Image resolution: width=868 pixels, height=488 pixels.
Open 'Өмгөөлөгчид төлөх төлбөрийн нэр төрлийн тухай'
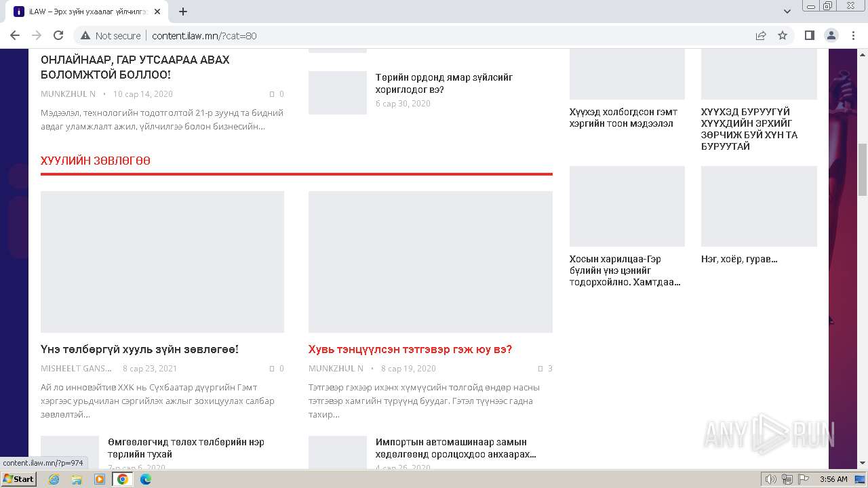pos(186,448)
